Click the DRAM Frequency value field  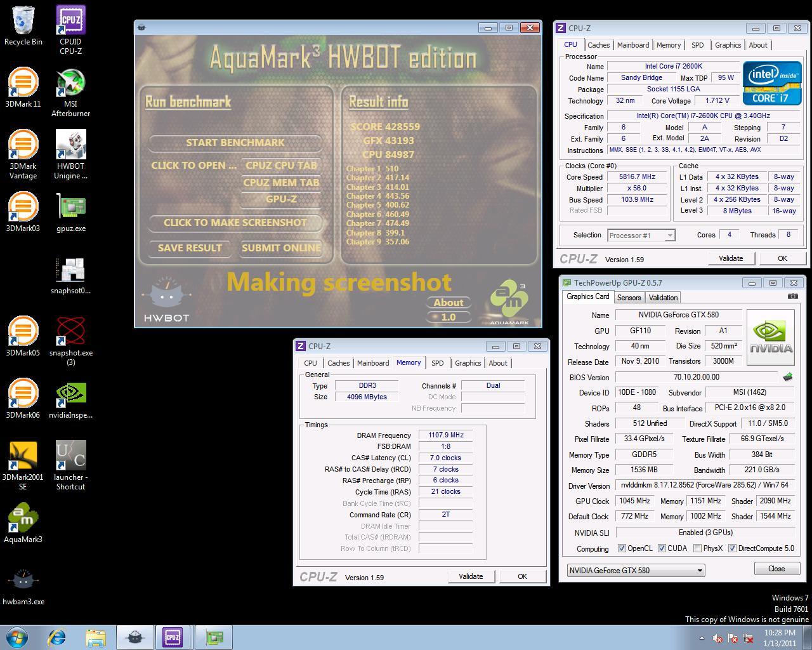click(446, 435)
